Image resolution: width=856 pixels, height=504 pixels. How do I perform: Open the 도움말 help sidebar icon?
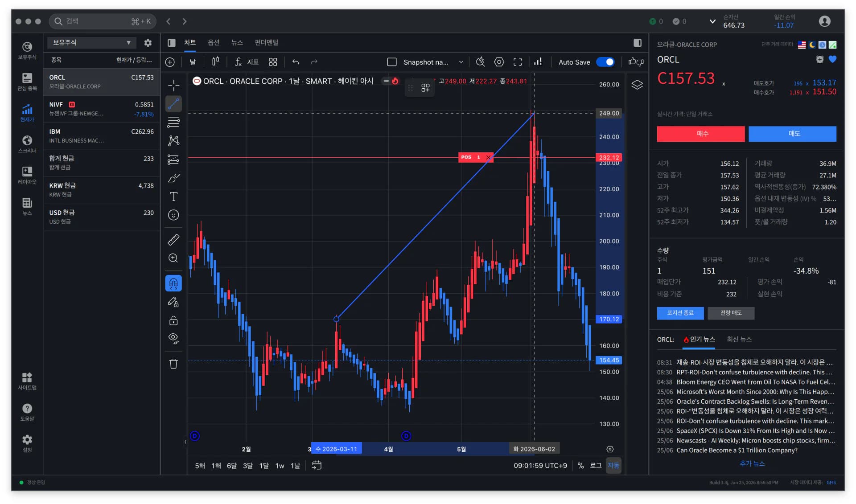tap(27, 412)
